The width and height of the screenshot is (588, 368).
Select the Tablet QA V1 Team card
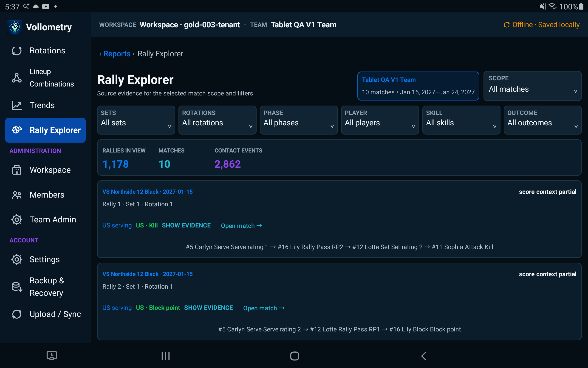(x=418, y=86)
